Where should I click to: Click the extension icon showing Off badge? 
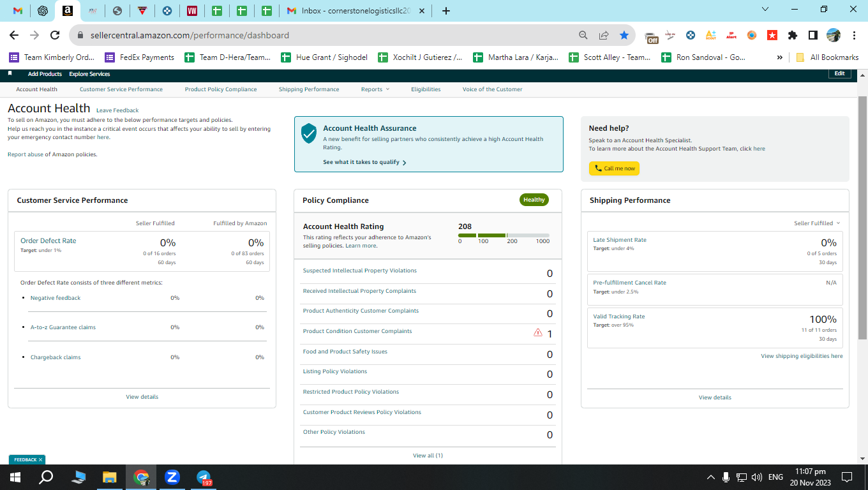(x=651, y=36)
